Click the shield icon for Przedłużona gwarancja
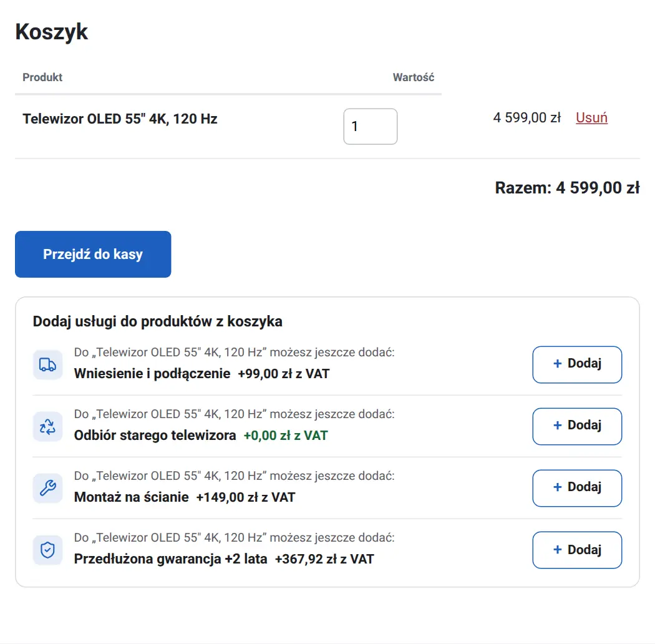Screen dimensions: 655x644 pyautogui.click(x=47, y=550)
